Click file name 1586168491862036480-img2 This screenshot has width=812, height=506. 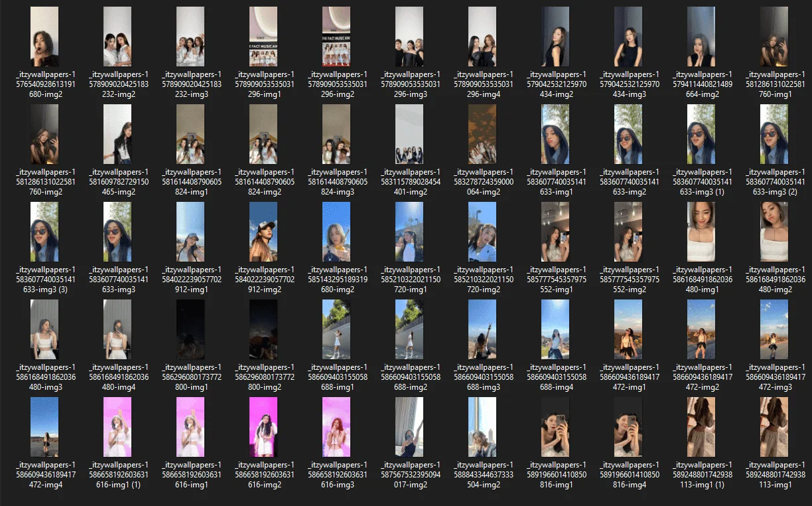pyautogui.click(x=774, y=280)
